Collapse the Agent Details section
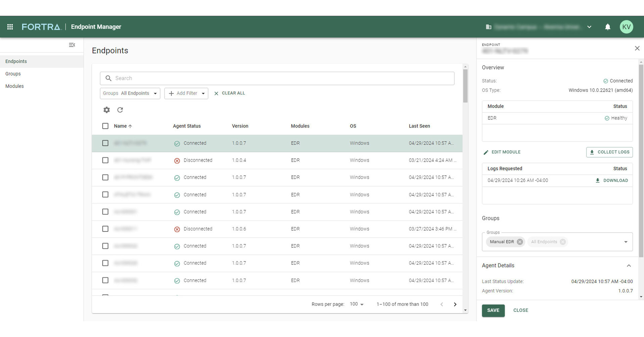 point(629,266)
